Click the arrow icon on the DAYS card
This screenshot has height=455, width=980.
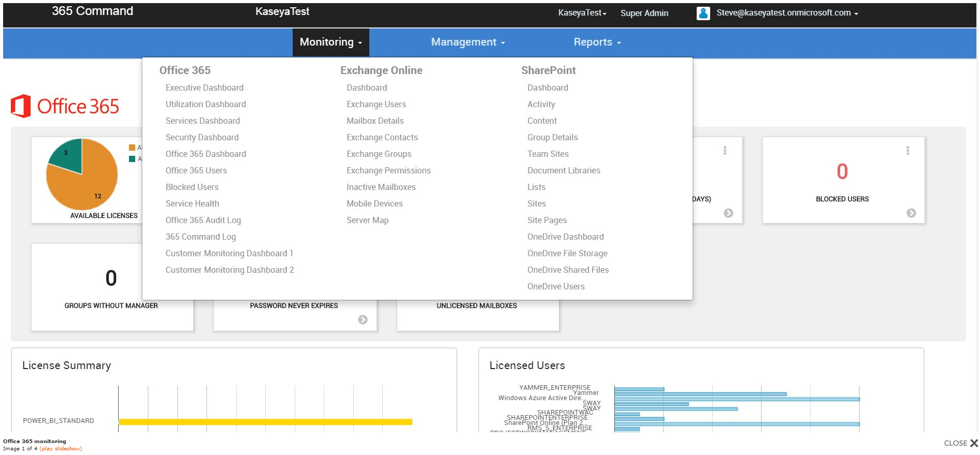(x=728, y=213)
